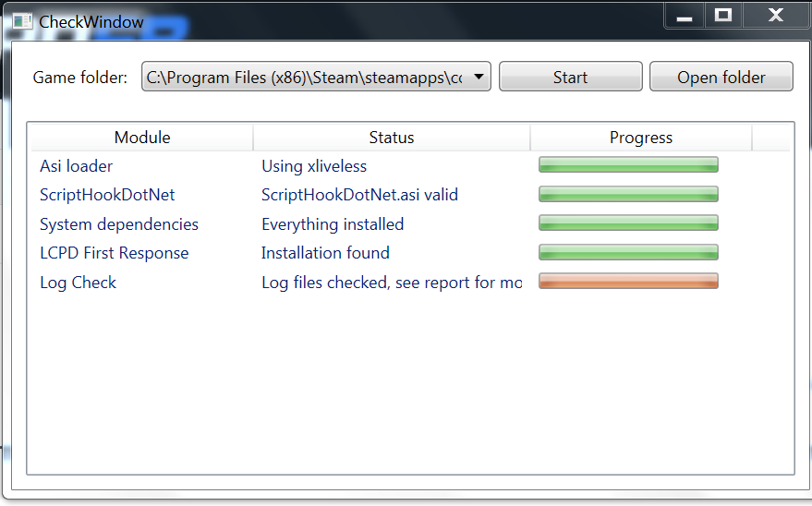
Task: Minimize the CheckWindow window
Action: 685,16
